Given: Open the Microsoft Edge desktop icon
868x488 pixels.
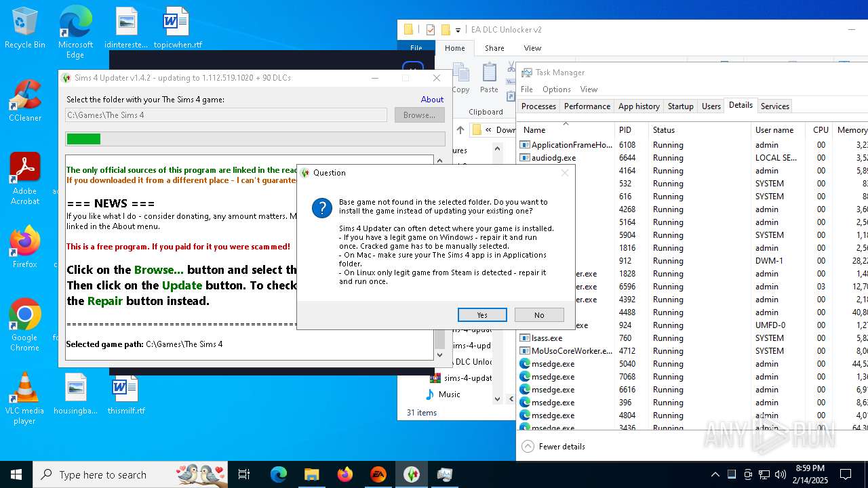Looking at the screenshot, I should tap(75, 32).
